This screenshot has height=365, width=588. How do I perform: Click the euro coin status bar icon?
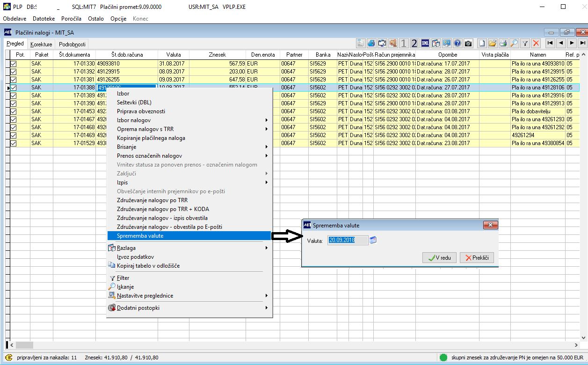(9, 358)
